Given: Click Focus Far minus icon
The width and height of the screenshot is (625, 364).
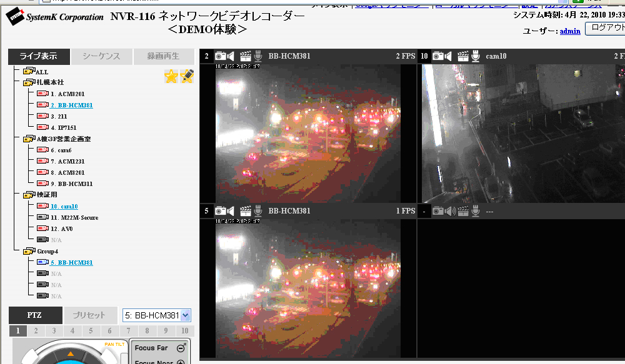Looking at the screenshot, I should click(x=181, y=348).
